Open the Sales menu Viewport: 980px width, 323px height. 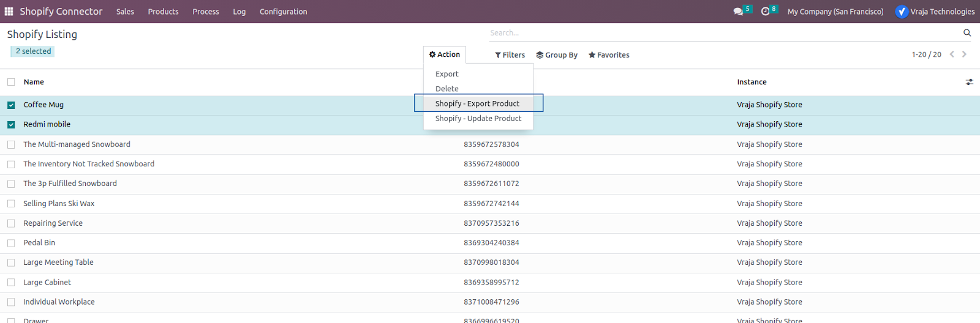(125, 12)
